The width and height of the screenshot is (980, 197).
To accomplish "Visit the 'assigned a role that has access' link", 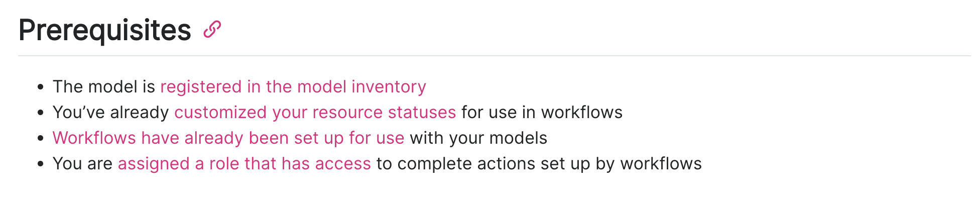I will point(244,163).
